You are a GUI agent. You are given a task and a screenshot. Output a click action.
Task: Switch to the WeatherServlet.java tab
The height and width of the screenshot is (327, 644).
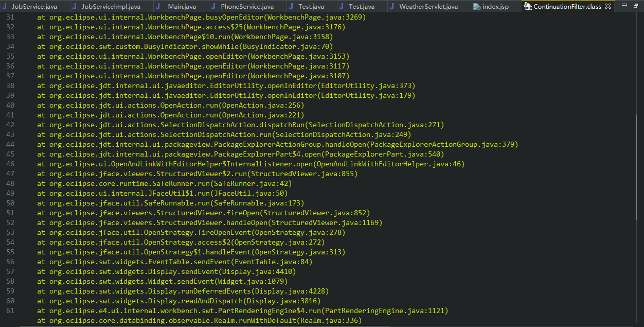428,7
